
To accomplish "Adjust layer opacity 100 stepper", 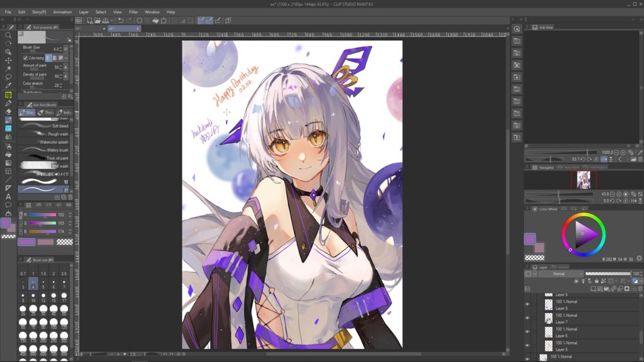I will click(641, 274).
